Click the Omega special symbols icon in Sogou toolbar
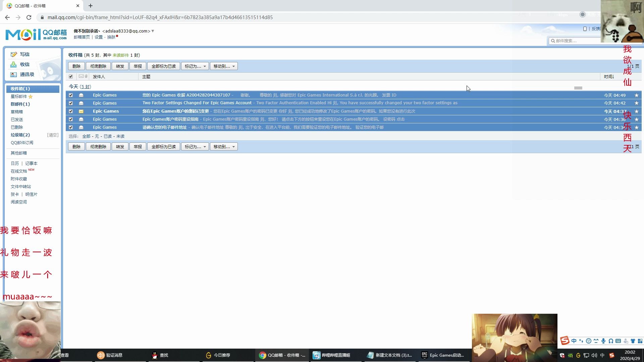 (611, 341)
